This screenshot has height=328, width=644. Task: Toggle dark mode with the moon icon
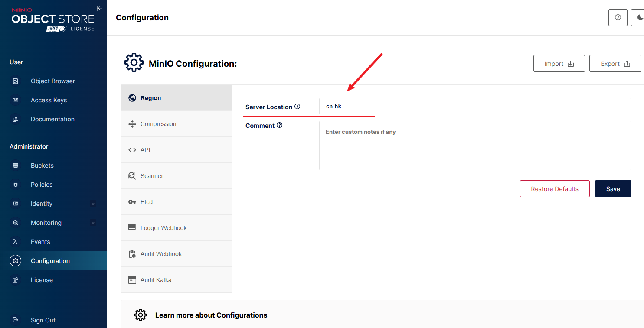click(640, 18)
